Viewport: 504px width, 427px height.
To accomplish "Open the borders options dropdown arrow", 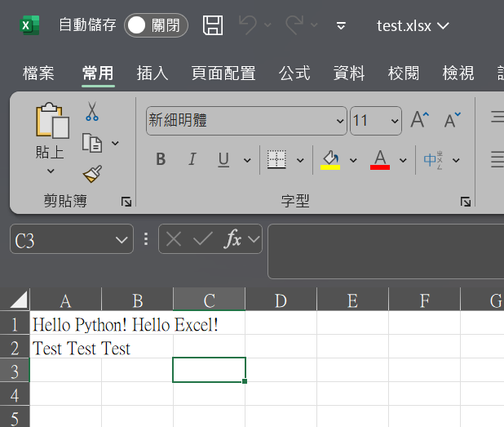I will pos(300,160).
